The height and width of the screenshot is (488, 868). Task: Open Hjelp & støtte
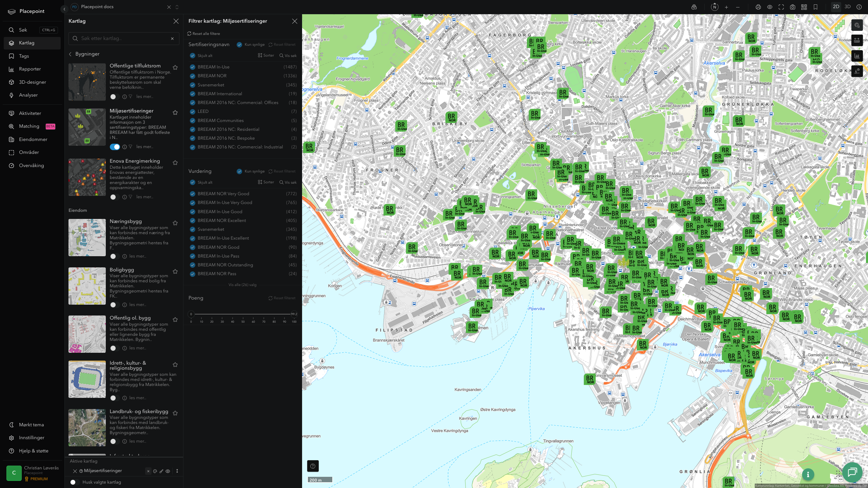click(x=32, y=451)
